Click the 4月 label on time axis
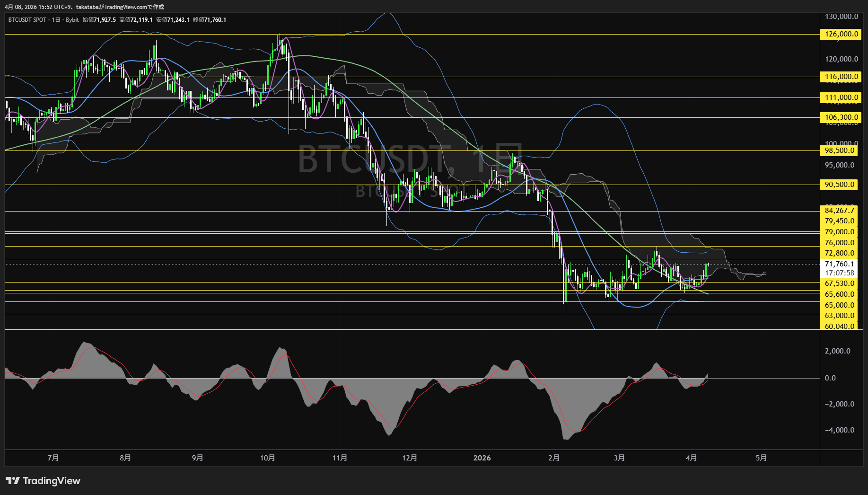The image size is (868, 495). tap(691, 458)
